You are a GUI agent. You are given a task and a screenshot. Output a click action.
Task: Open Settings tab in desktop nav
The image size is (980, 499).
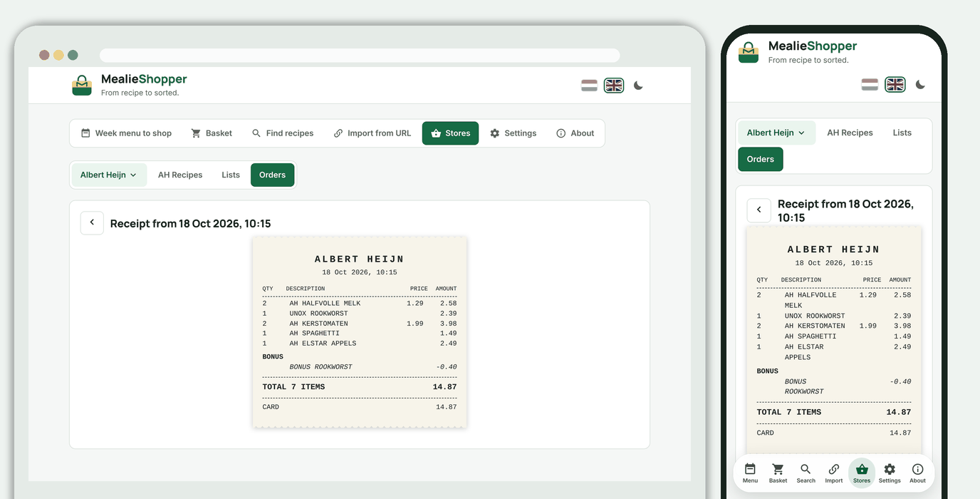click(x=514, y=133)
